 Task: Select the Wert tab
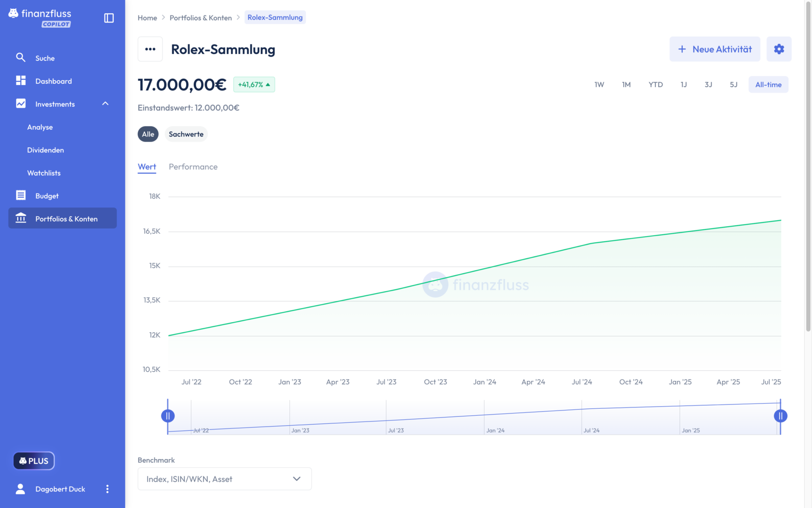(x=147, y=167)
